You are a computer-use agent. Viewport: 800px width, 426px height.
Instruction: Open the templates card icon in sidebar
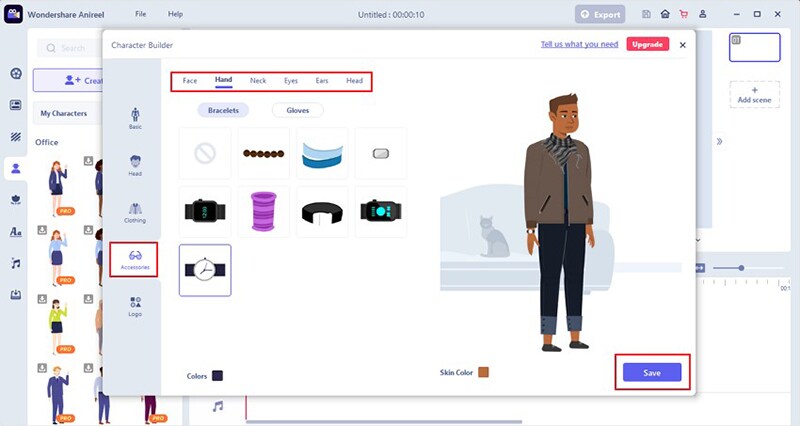16,105
